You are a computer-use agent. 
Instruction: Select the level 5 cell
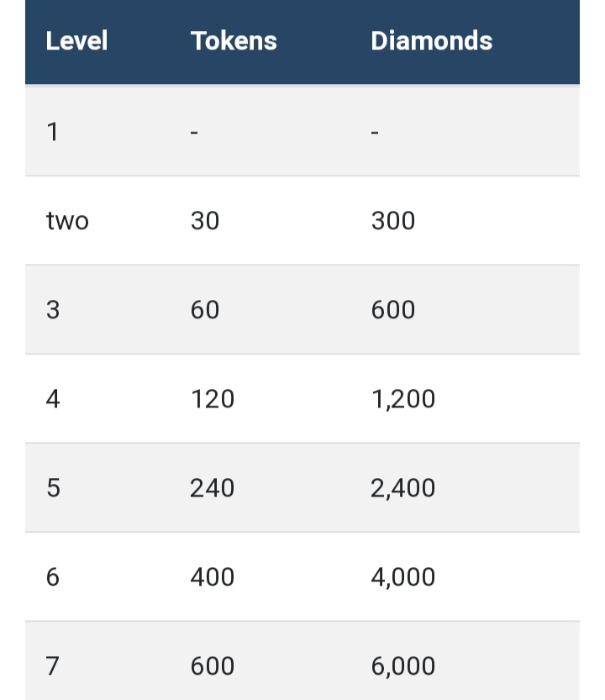click(x=53, y=488)
